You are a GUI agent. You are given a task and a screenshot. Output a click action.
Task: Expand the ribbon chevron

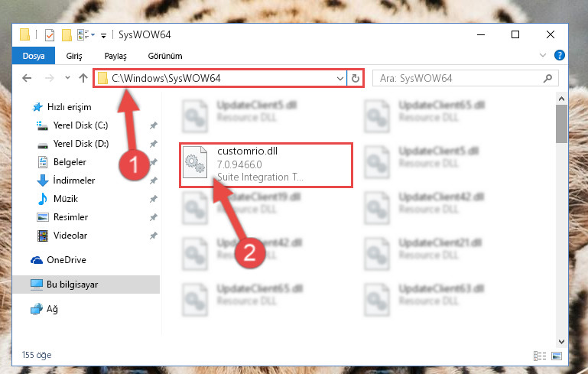(x=542, y=55)
